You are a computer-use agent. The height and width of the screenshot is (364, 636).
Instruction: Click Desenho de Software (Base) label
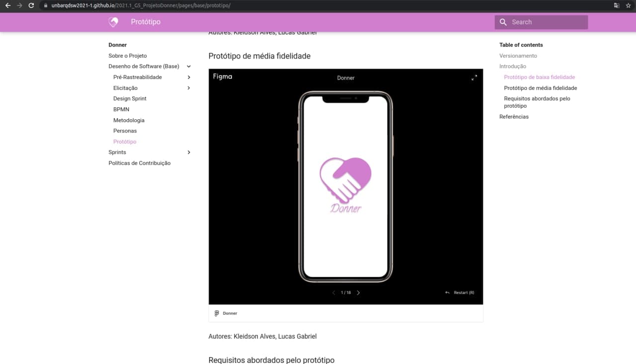click(144, 66)
